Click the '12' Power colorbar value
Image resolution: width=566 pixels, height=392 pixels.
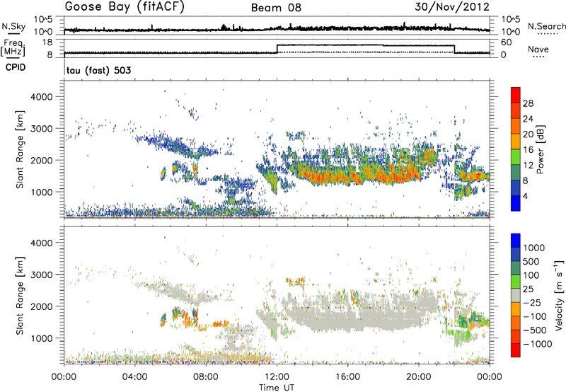(528, 166)
